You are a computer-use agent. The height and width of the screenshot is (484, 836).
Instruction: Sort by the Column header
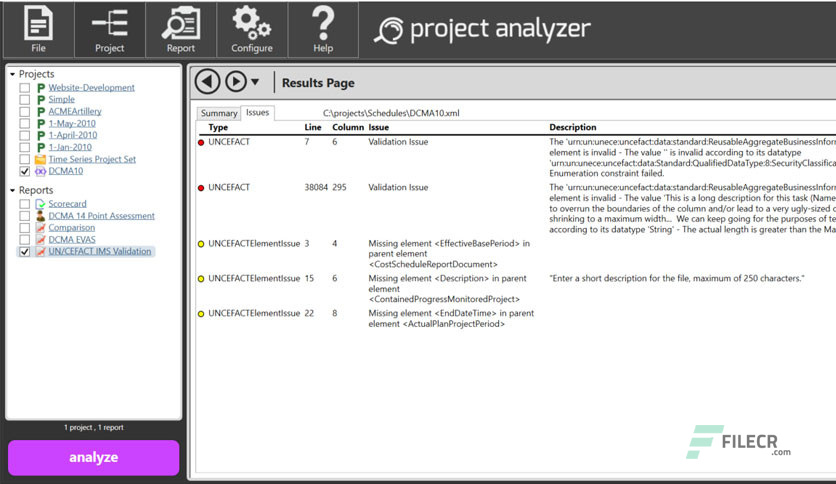pyautogui.click(x=348, y=127)
